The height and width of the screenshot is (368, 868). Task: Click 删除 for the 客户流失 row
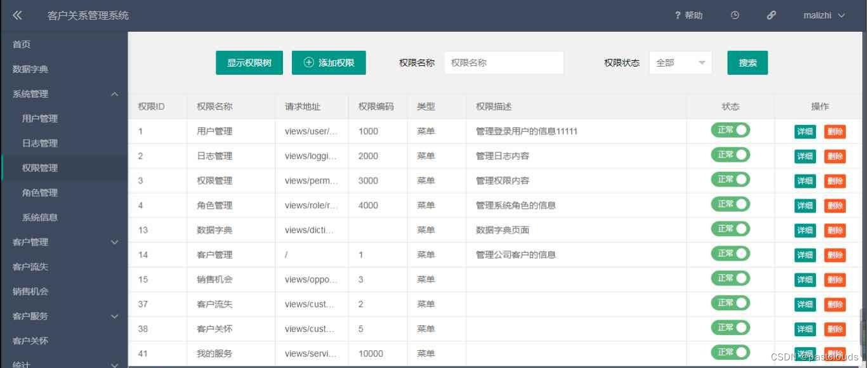pos(835,305)
